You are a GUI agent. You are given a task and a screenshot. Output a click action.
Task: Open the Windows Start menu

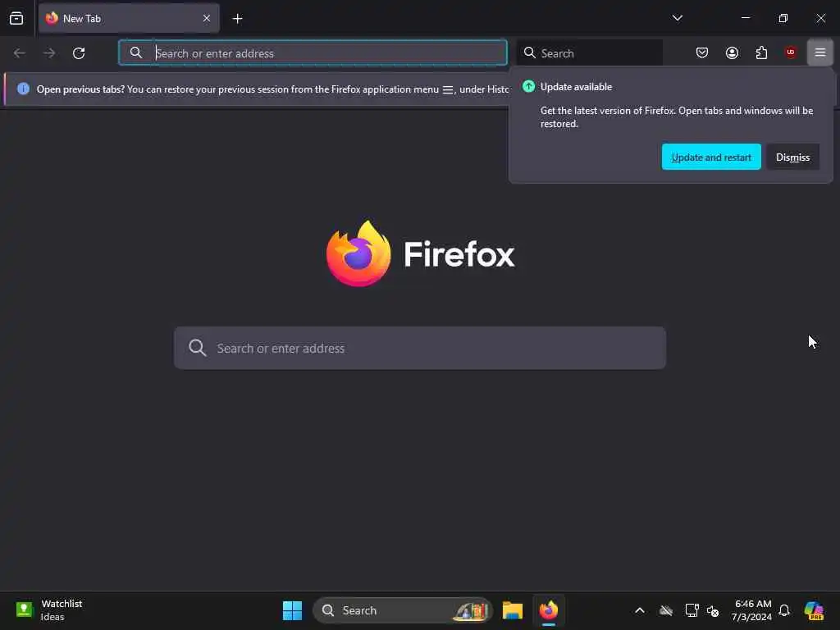pyautogui.click(x=293, y=610)
